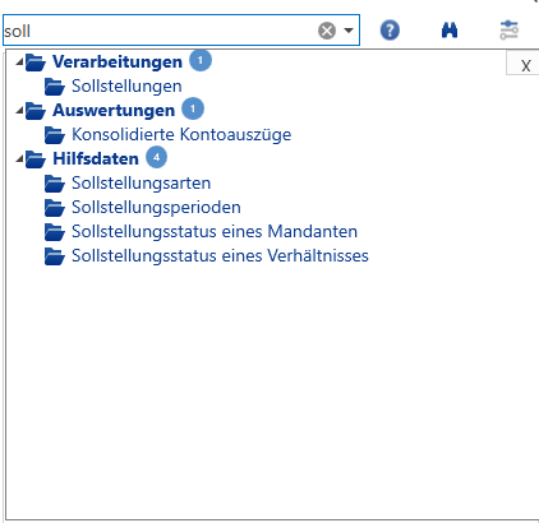
Task: Click the binoculars search icon
Action: coord(449,30)
